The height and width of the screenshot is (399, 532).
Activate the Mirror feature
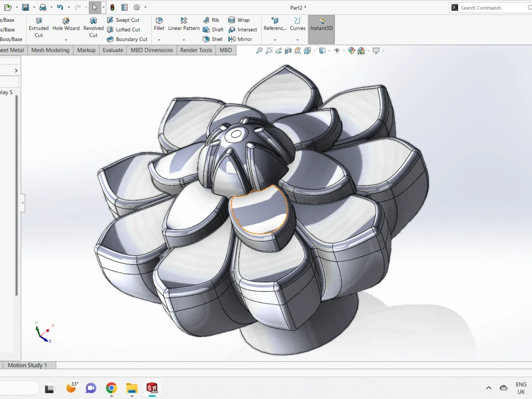pyautogui.click(x=242, y=39)
